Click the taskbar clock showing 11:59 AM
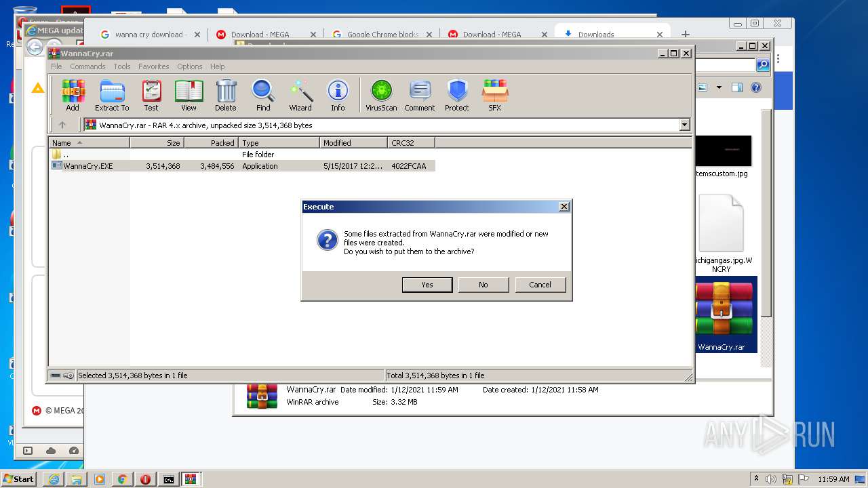 click(833, 479)
